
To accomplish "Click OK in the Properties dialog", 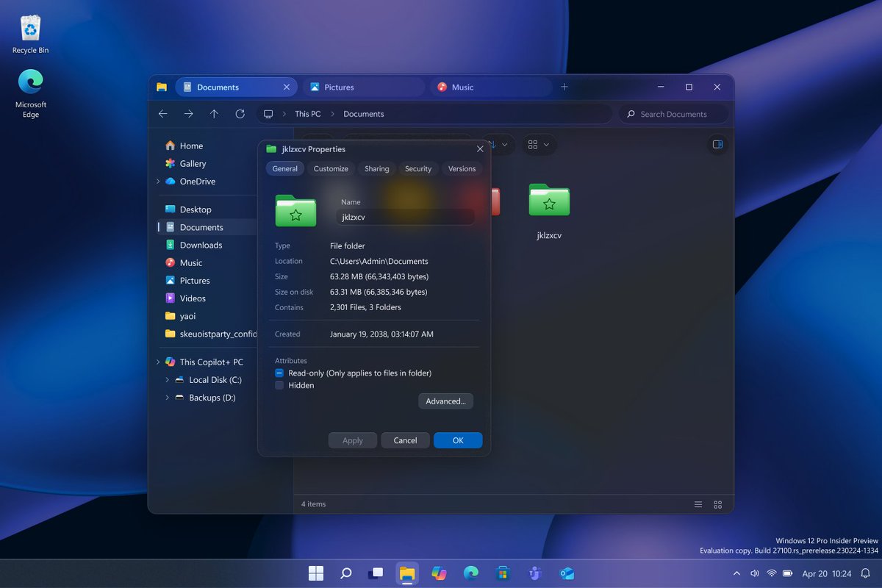I will 458,440.
